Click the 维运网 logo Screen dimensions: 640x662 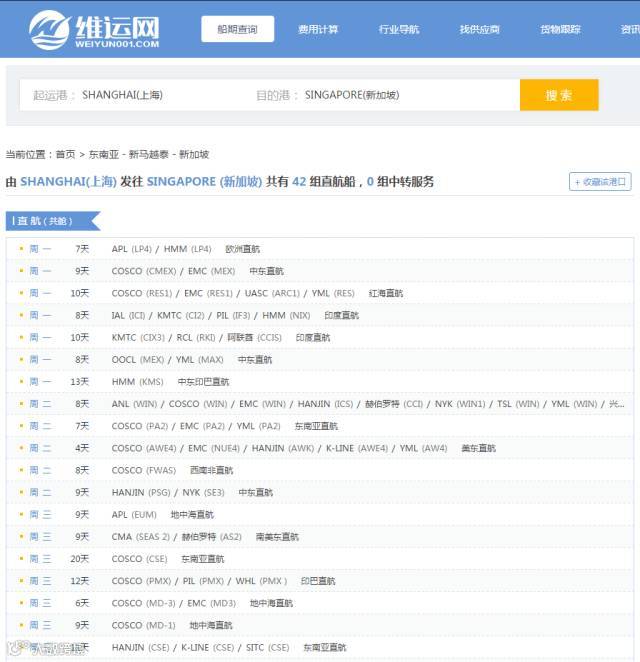pos(94,30)
